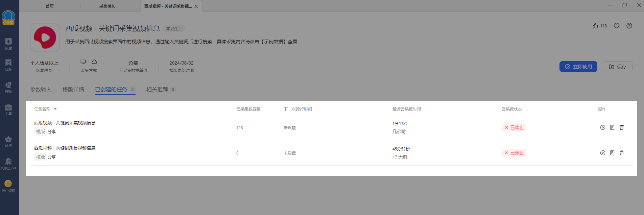The width and height of the screenshot is (644, 215).
Task: Switch to the 采集模板 tab
Action: [x=108, y=6]
